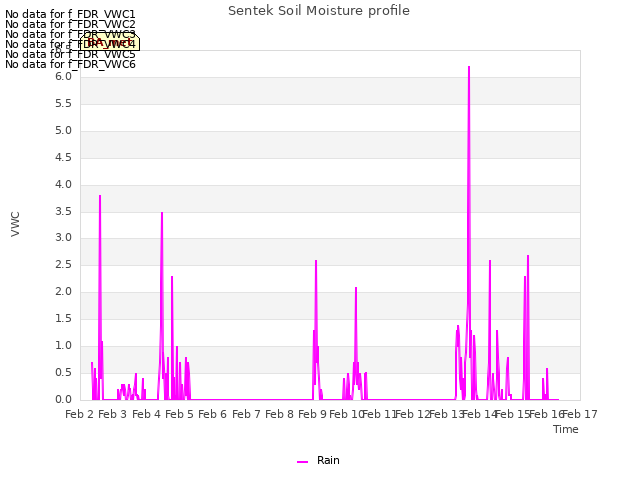The height and width of the screenshot is (480, 640).
Task: Click the 6.0 y-axis tick label
Action: pyautogui.click(x=63, y=77)
